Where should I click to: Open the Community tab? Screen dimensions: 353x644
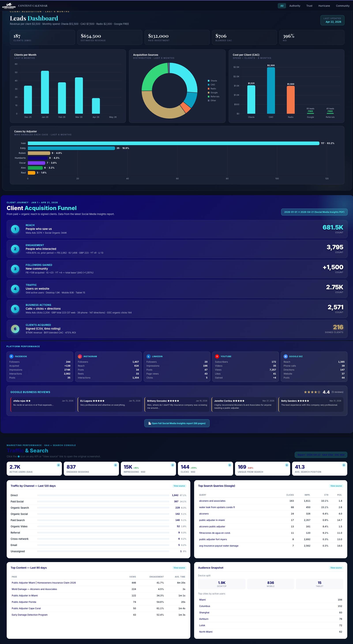coord(342,6)
